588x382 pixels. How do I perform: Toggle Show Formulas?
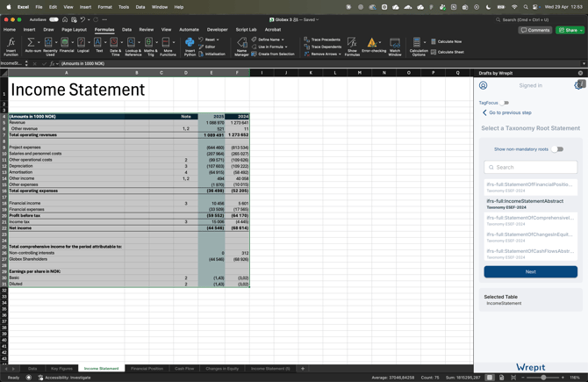[352, 47]
